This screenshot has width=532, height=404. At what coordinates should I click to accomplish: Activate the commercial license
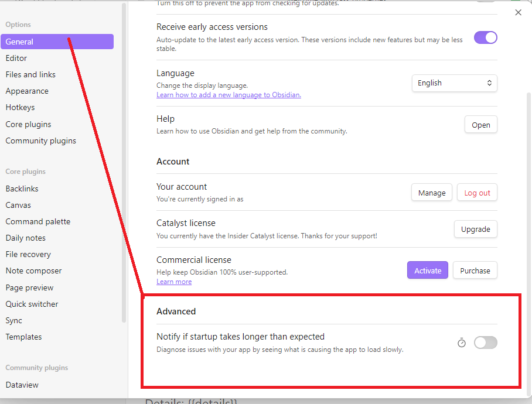point(428,270)
